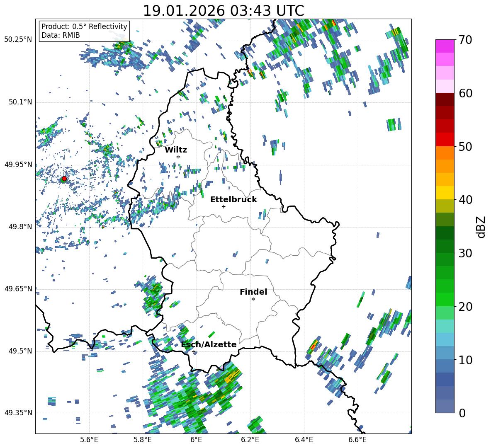Image resolution: width=491 pixels, height=448 pixels.
Task: Pick the orange swatch at 50 dBZ
Action: [x=445, y=153]
